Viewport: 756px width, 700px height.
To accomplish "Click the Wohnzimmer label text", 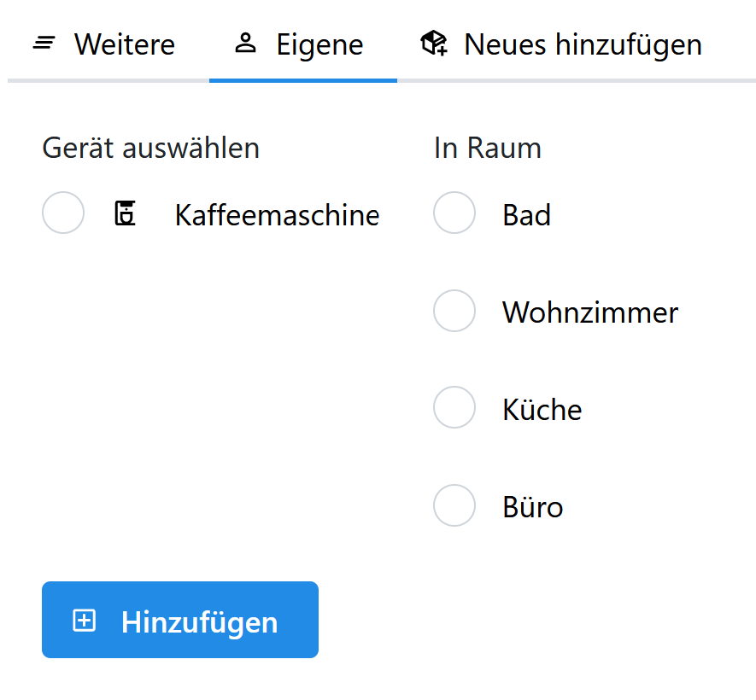I will pyautogui.click(x=590, y=312).
